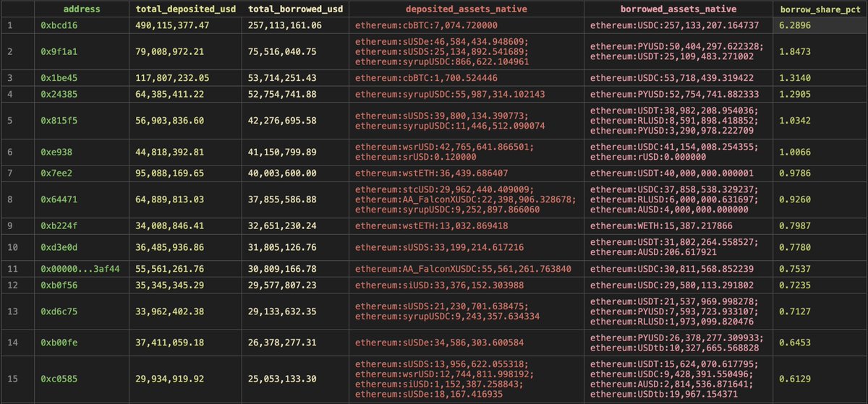Click cell ethereum:cbBTC:7,074.720000
The height and width of the screenshot is (404, 868).
pos(426,25)
